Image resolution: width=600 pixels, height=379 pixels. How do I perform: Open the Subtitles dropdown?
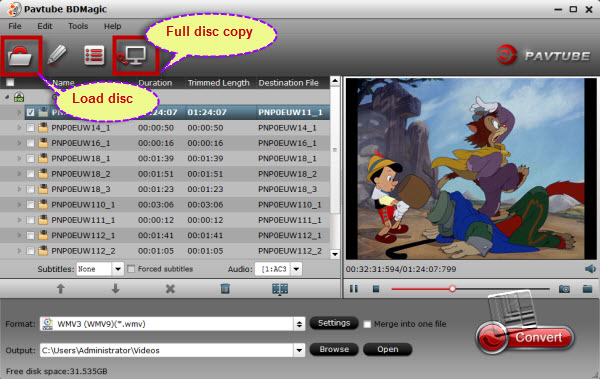(118, 269)
